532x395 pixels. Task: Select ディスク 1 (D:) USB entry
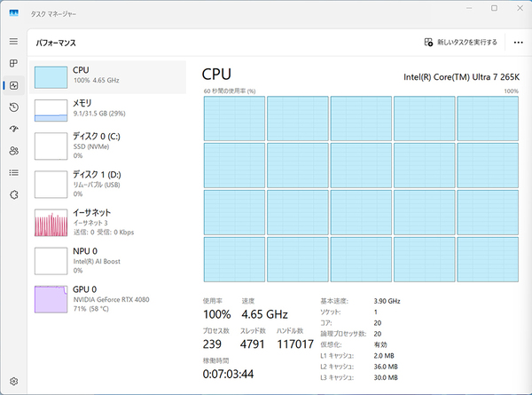coord(107,184)
